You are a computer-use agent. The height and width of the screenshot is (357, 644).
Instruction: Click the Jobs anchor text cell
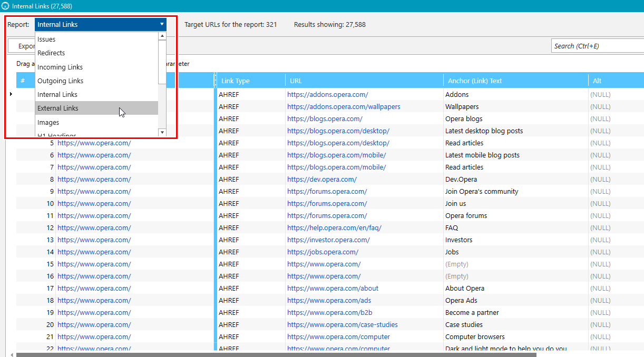click(x=516, y=252)
